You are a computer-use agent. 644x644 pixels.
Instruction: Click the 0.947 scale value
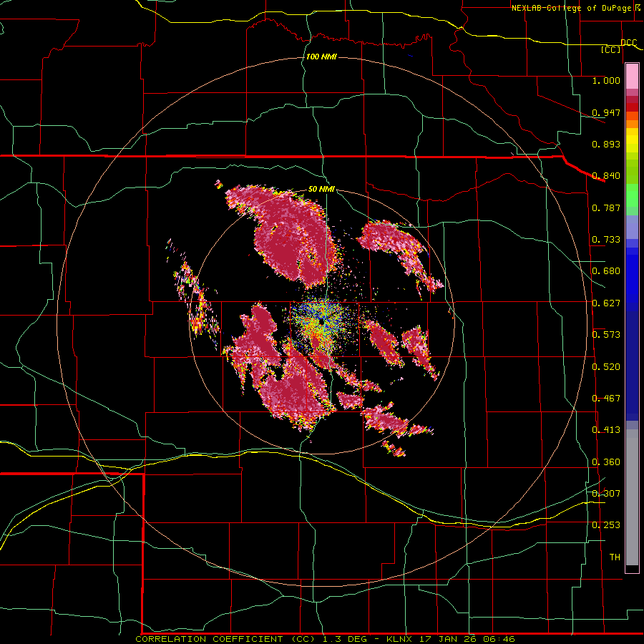tap(606, 112)
